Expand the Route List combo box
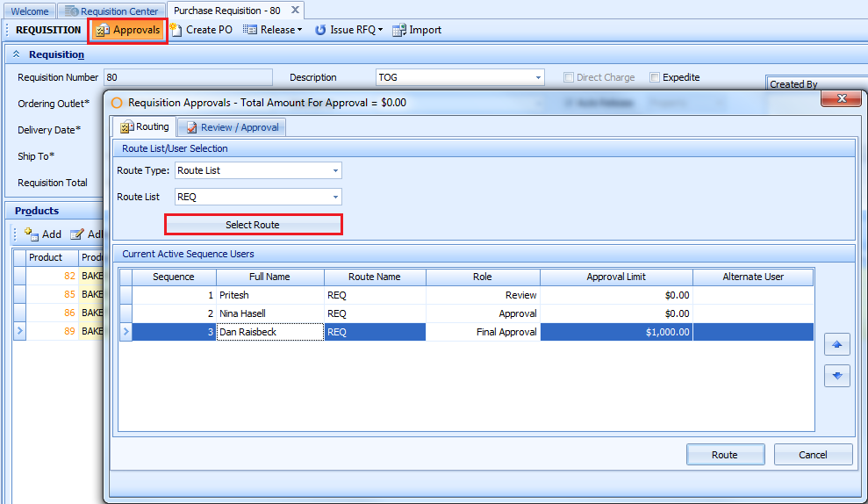The image size is (868, 504). point(335,197)
